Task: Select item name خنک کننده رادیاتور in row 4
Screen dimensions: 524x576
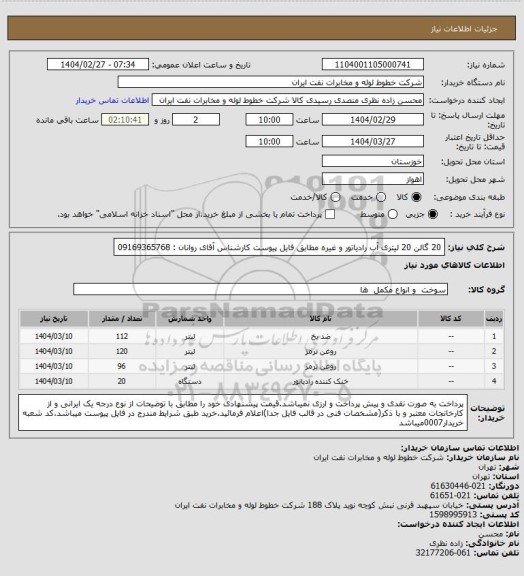Action: tap(320, 381)
